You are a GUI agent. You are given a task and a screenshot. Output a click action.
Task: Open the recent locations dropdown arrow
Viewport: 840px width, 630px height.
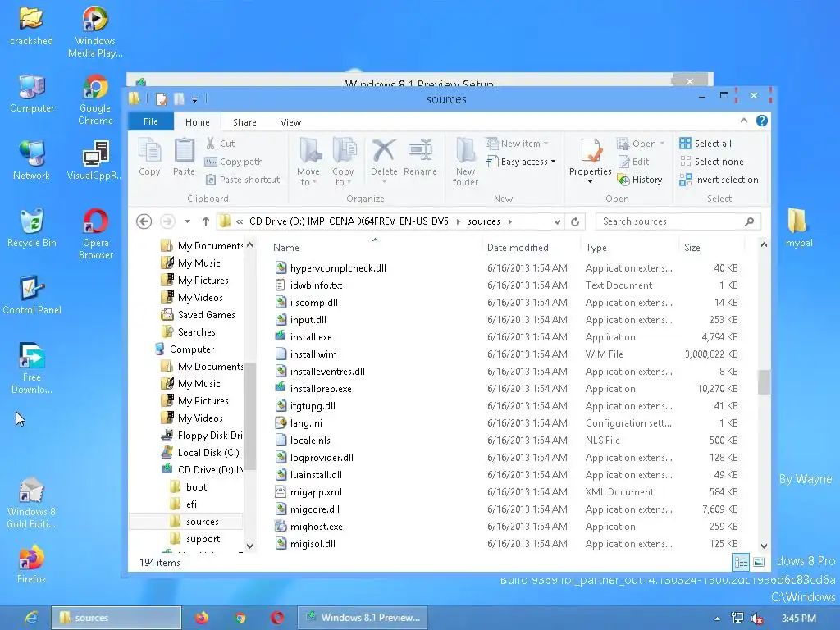click(187, 221)
